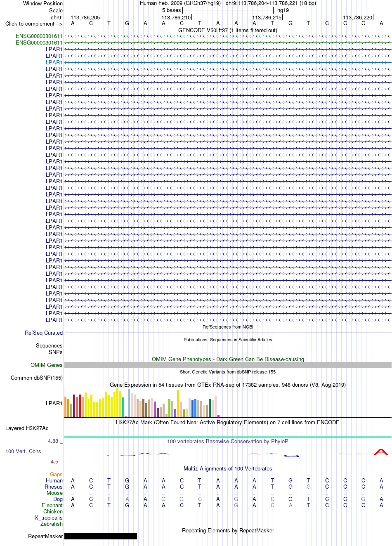
Task: Click position marker 113,786,205 on ruler
Action: pos(85,17)
